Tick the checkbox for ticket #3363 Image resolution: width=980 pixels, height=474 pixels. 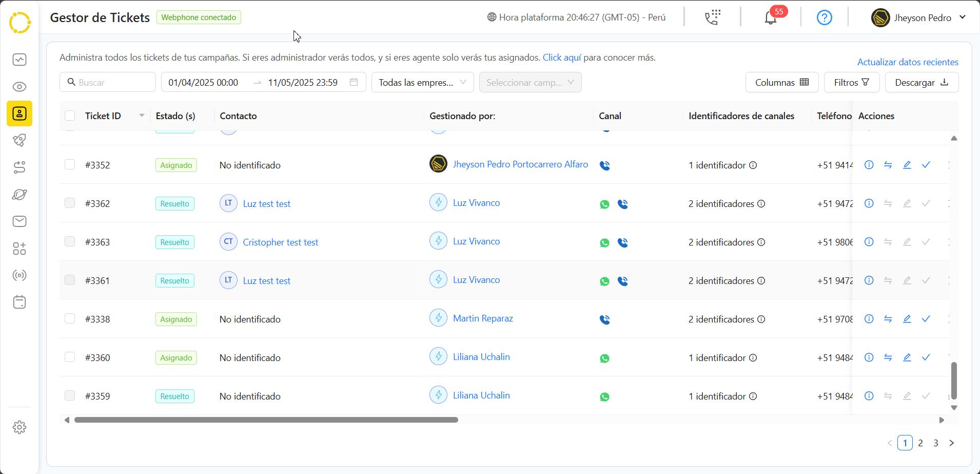coord(70,241)
